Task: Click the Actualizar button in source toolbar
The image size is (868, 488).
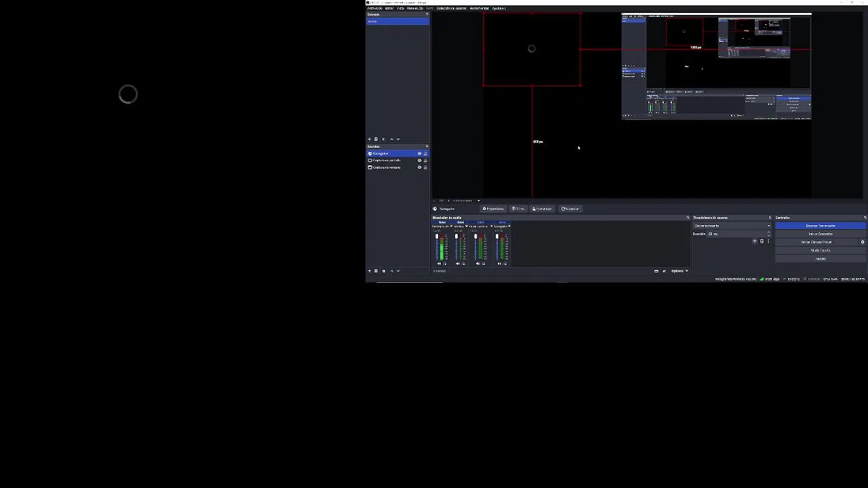Action: click(570, 209)
